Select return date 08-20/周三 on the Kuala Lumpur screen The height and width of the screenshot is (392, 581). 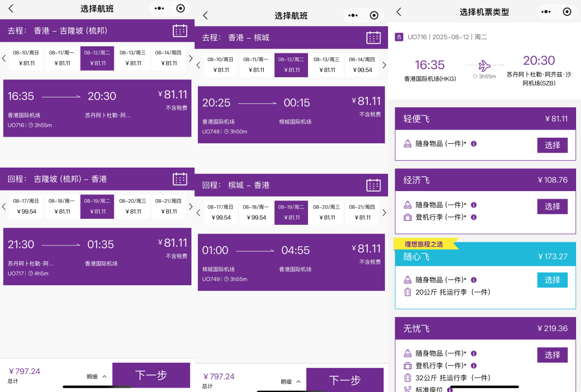click(132, 206)
